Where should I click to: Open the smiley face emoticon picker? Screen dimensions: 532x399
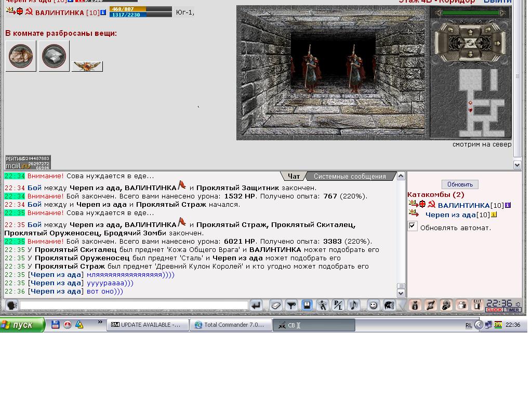pyautogui.click(x=373, y=305)
